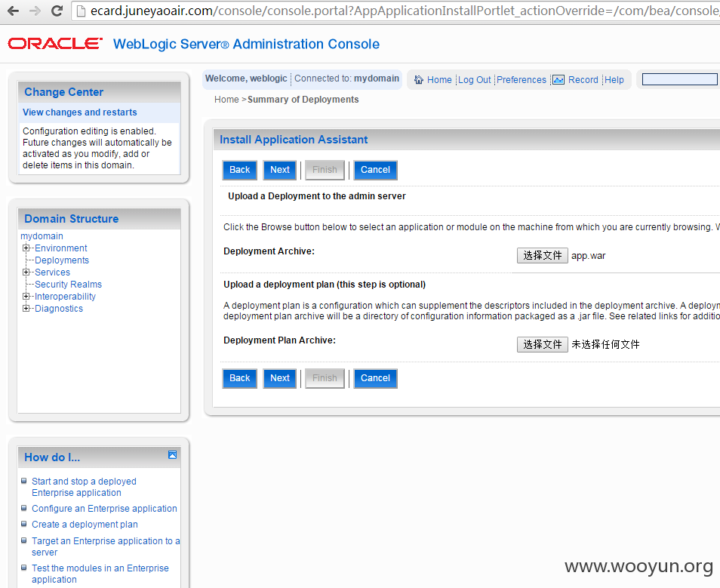720x588 pixels.
Task: Open Services in the domain tree
Action: coord(52,272)
